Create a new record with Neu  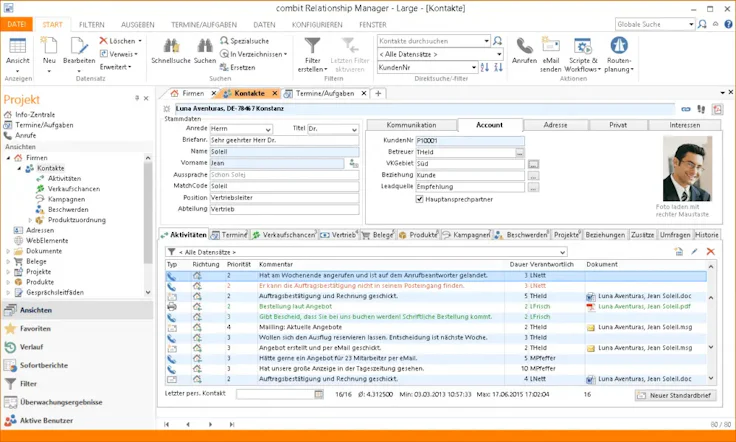[x=49, y=52]
